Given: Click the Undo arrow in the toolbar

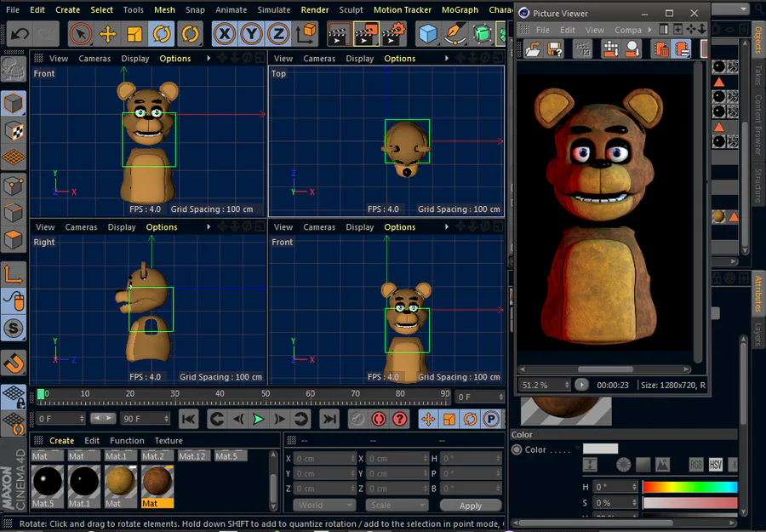Looking at the screenshot, I should pos(20,34).
